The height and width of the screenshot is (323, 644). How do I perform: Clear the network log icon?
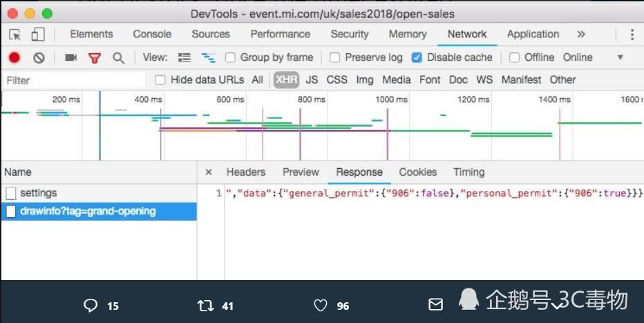point(39,58)
